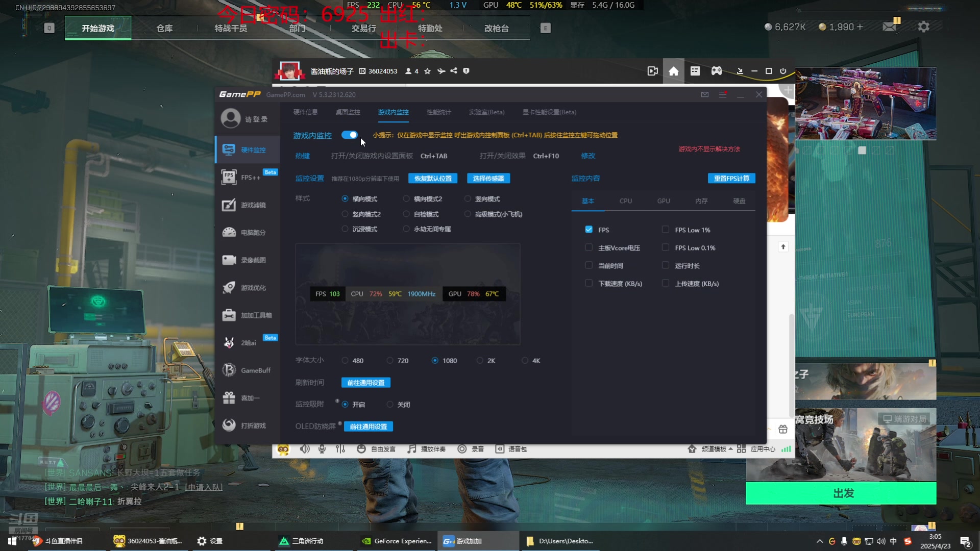Click 修改 hotkey link
Image resolution: width=980 pixels, height=551 pixels.
click(x=588, y=156)
